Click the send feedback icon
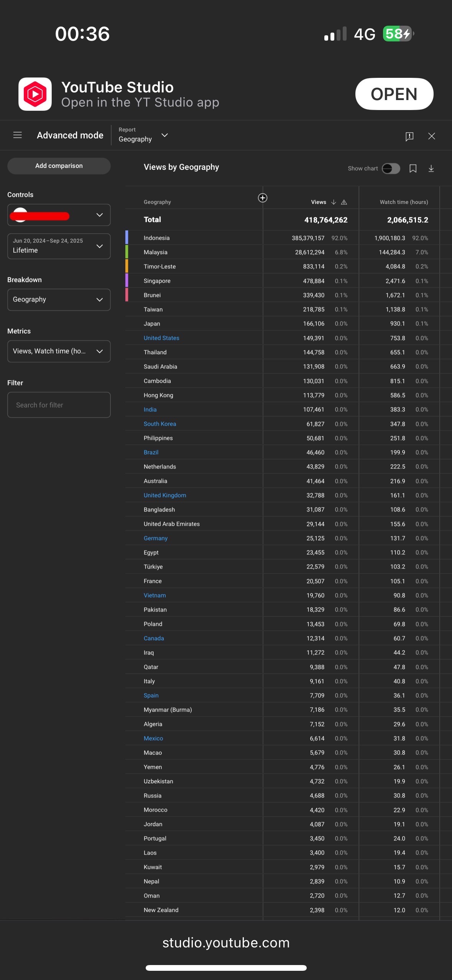452x980 pixels. pos(409,136)
